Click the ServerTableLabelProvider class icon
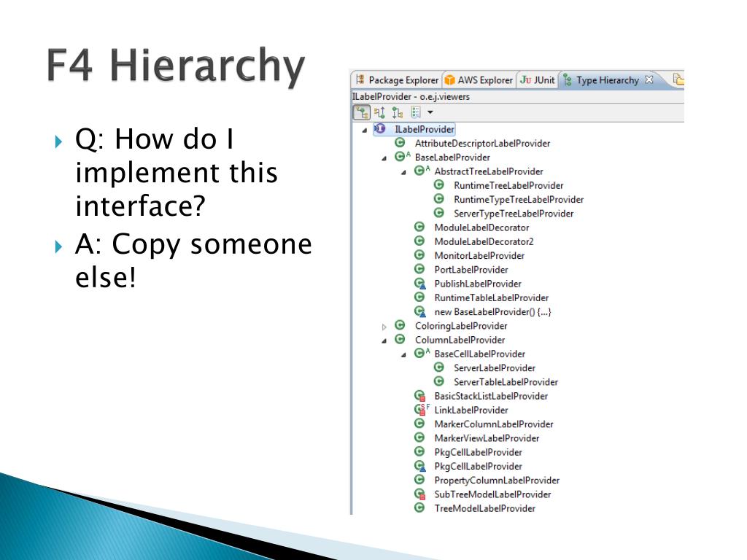Screen dimensions: 747x560 point(438,381)
